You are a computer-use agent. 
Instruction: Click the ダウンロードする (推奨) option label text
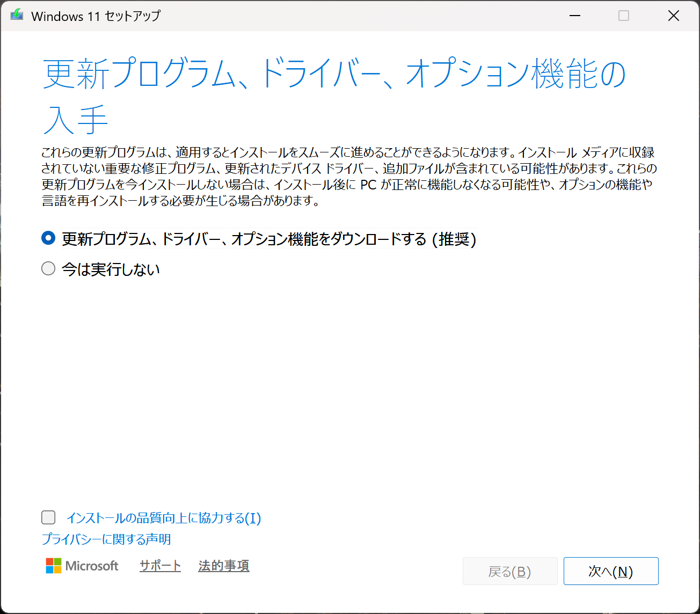268,239
